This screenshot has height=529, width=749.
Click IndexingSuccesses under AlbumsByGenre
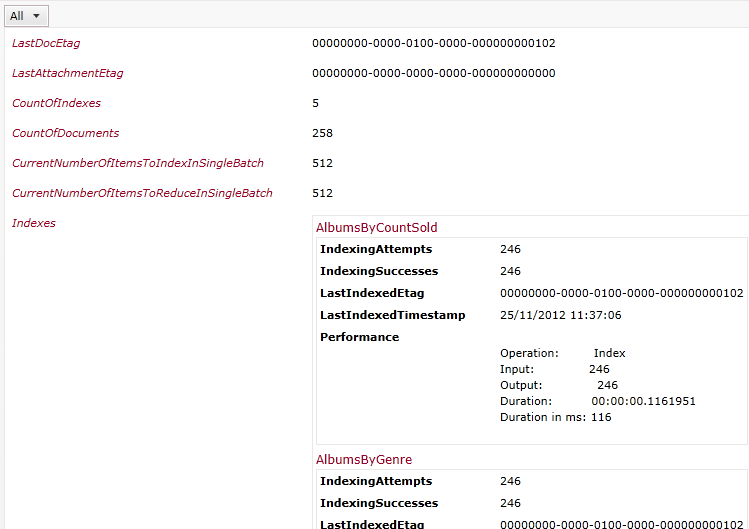(x=379, y=503)
